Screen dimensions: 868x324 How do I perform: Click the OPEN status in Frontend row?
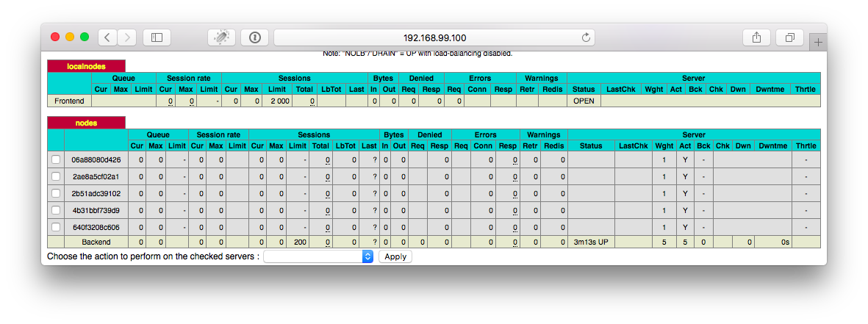pos(584,101)
